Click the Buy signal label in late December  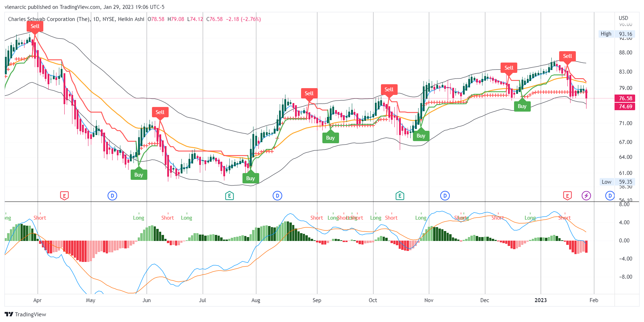pyautogui.click(x=522, y=106)
